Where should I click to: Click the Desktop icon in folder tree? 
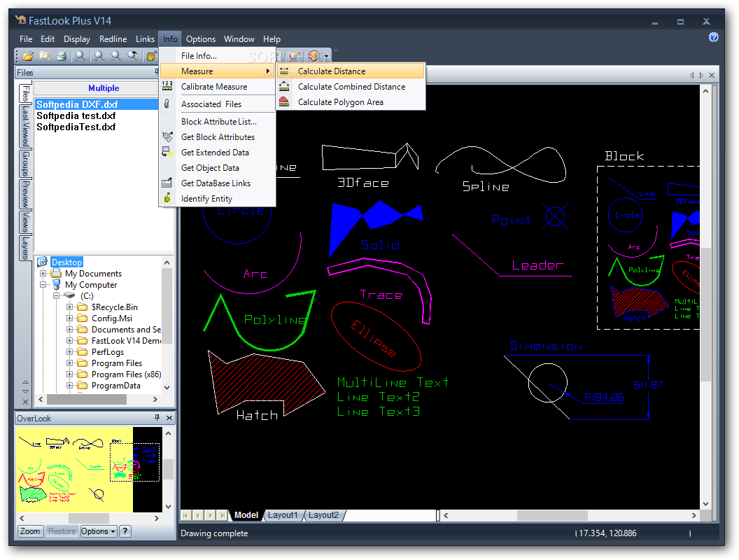pos(43,262)
